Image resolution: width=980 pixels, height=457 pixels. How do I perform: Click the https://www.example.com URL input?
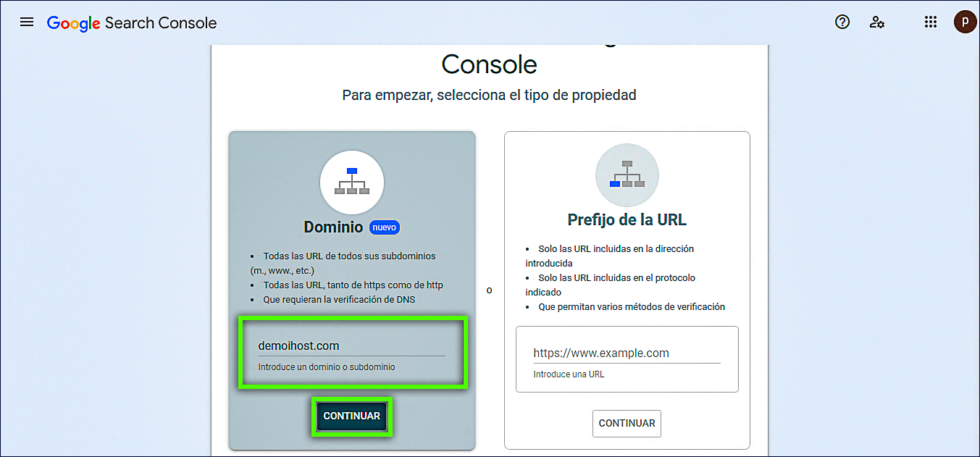[x=627, y=353]
